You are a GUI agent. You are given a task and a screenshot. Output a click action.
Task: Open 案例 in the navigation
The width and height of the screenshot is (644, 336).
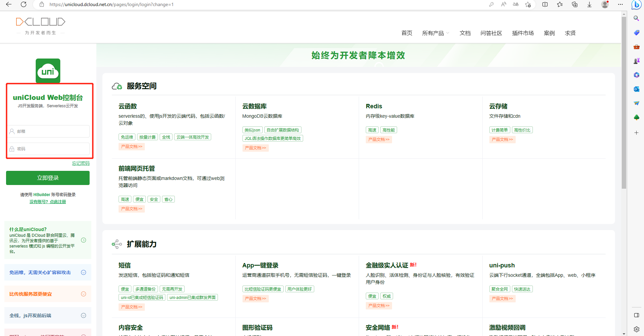[549, 33]
